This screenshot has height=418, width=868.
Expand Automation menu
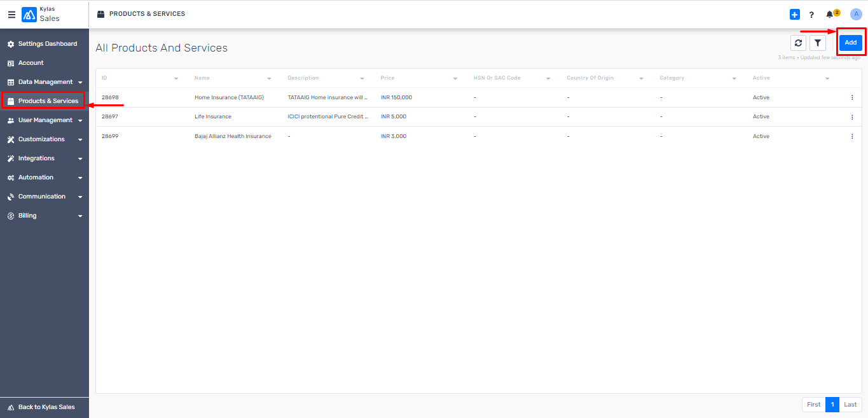[45, 178]
